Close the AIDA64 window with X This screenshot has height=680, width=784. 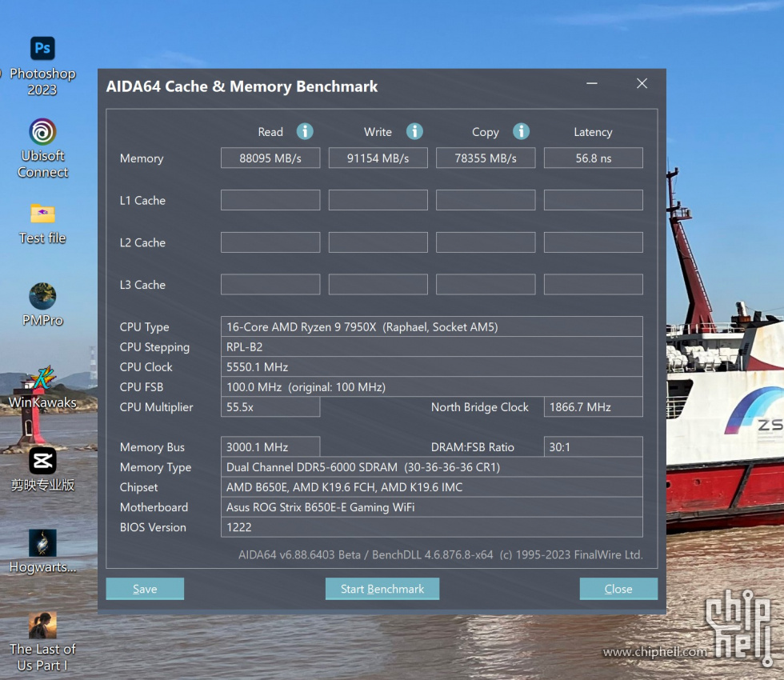[x=642, y=83]
